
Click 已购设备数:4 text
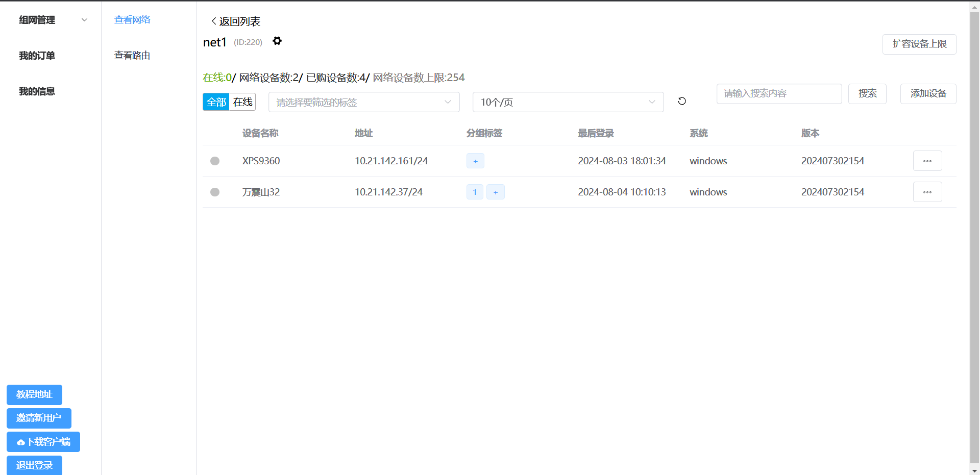click(336, 77)
